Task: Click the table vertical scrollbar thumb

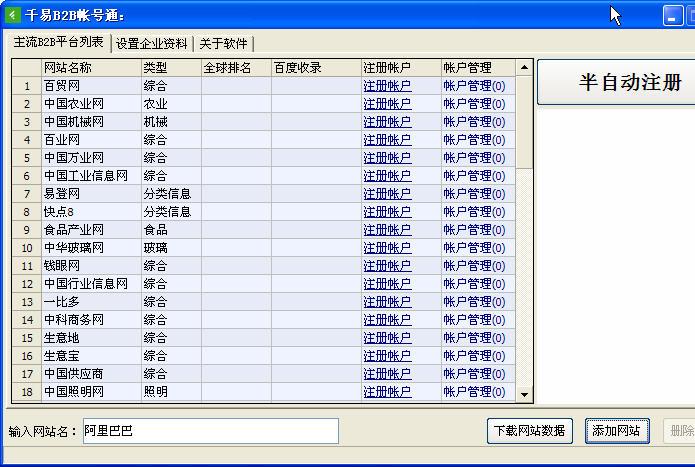Action: click(x=524, y=122)
